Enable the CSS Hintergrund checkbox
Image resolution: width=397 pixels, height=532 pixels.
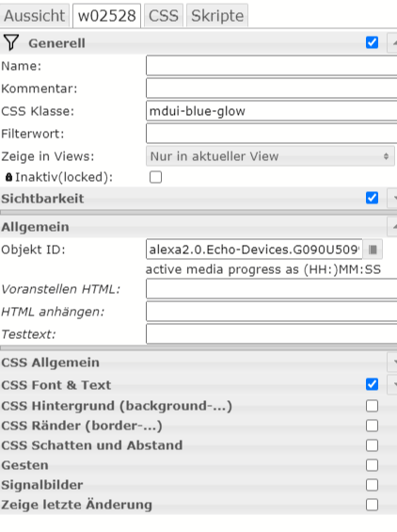(x=372, y=406)
